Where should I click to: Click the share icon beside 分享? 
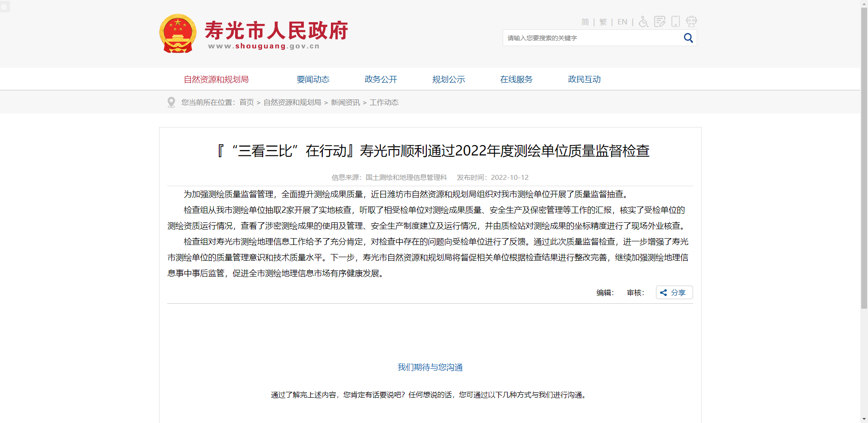point(663,292)
